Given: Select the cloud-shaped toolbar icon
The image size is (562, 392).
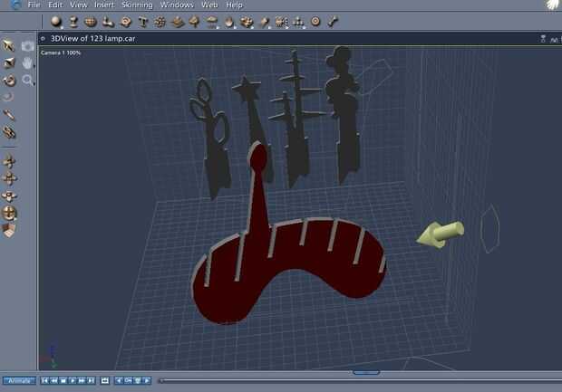Looking at the screenshot, I should [x=212, y=22].
